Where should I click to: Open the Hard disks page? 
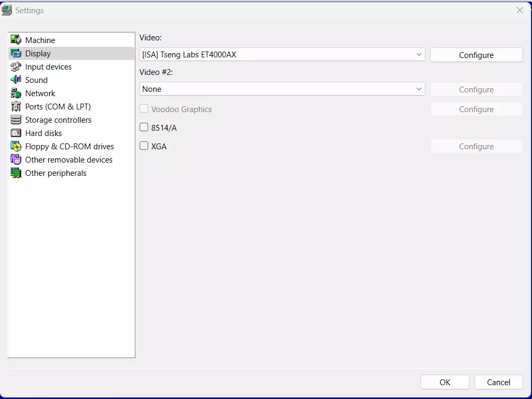click(x=71, y=133)
